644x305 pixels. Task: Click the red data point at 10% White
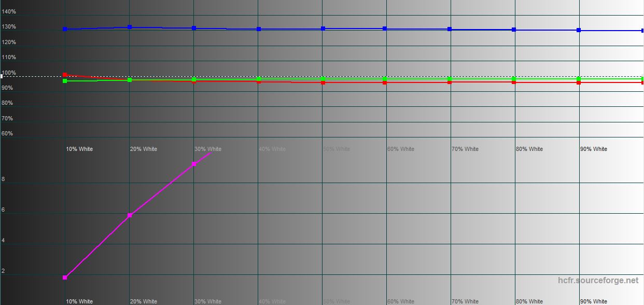65,75
